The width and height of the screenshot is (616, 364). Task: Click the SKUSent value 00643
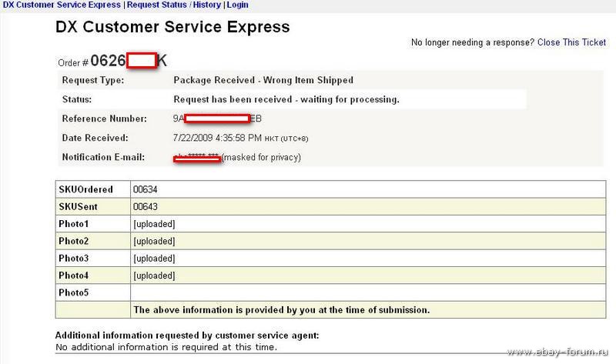[x=146, y=207]
